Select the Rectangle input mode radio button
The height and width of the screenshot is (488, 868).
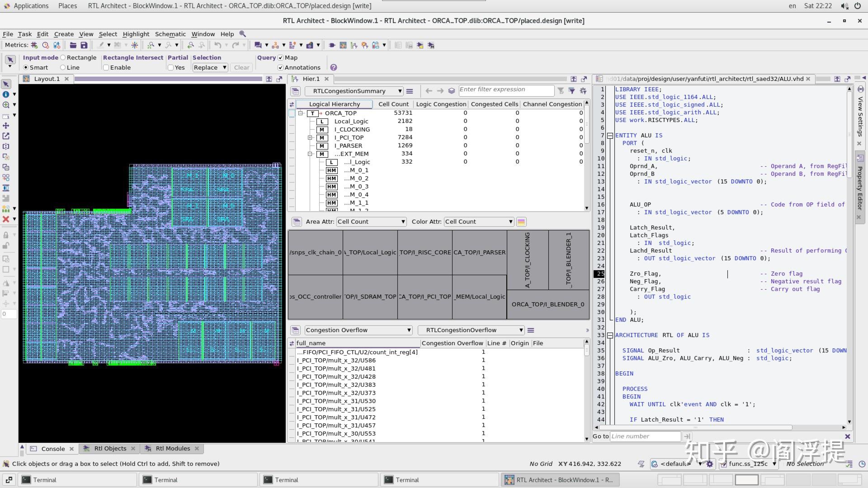click(62, 57)
